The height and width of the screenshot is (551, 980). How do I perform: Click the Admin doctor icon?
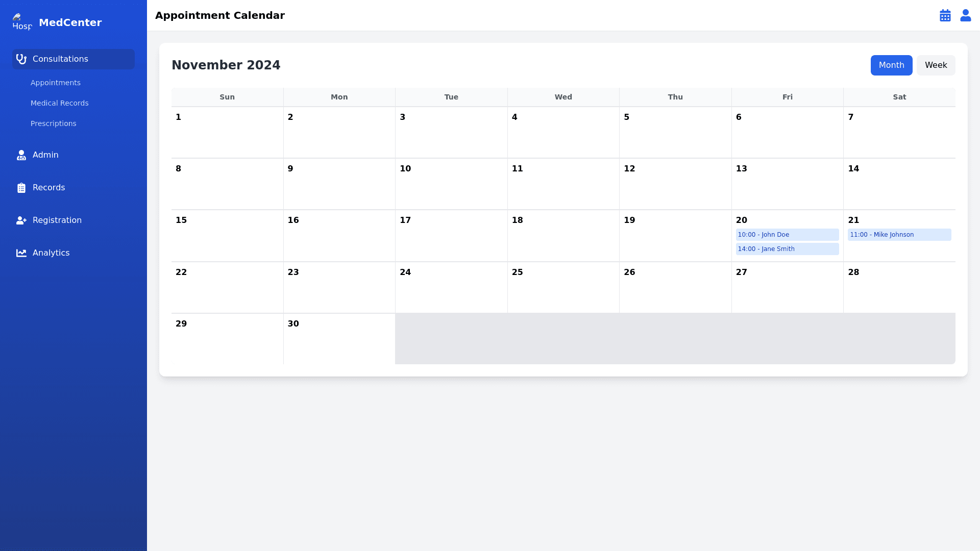click(x=21, y=155)
